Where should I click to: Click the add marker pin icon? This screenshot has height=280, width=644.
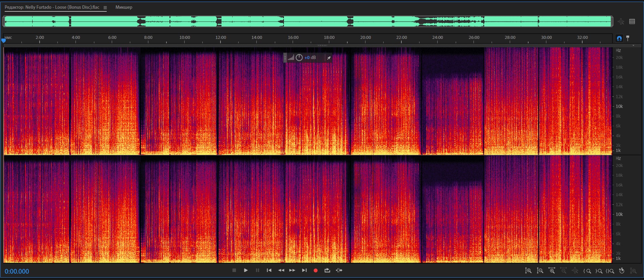pyautogui.click(x=628, y=38)
